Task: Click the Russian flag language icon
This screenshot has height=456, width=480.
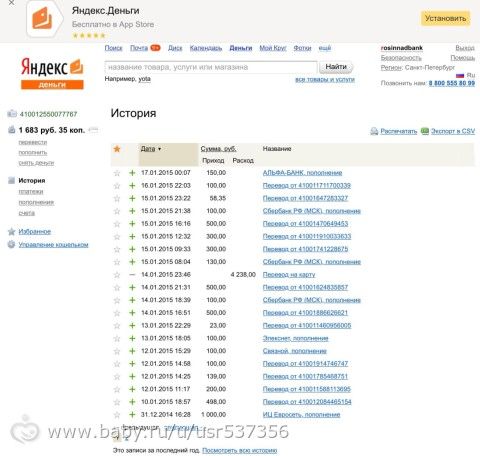Action: (x=460, y=75)
